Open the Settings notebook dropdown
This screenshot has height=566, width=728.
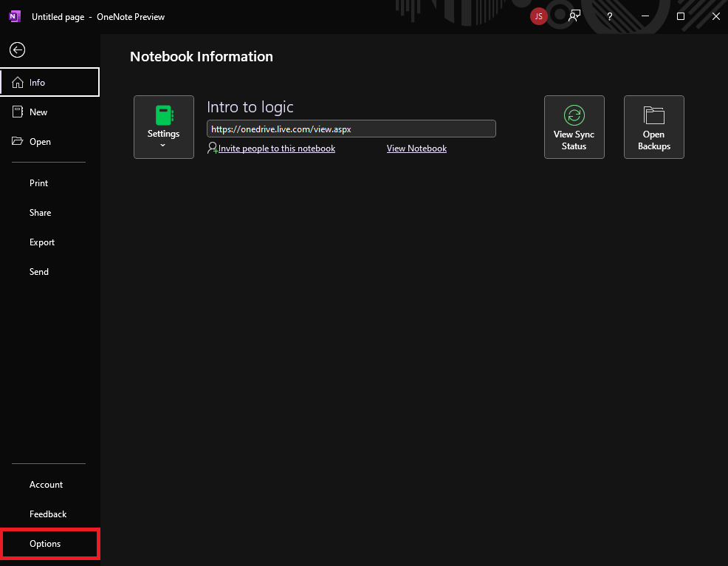click(x=164, y=127)
